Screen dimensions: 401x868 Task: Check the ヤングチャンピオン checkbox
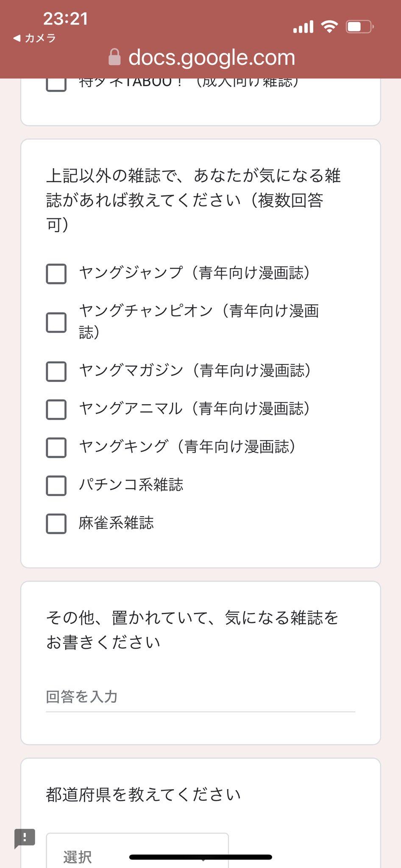point(56,323)
